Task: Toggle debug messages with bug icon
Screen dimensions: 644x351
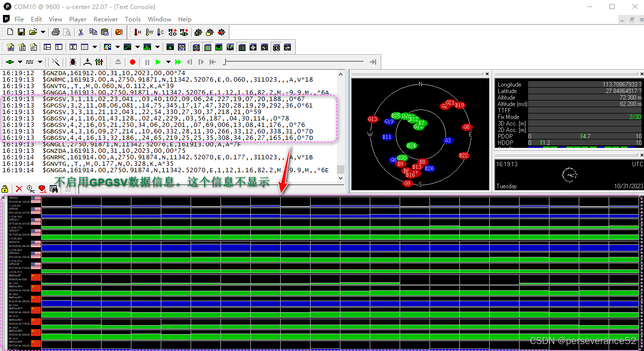Action: pos(73,62)
